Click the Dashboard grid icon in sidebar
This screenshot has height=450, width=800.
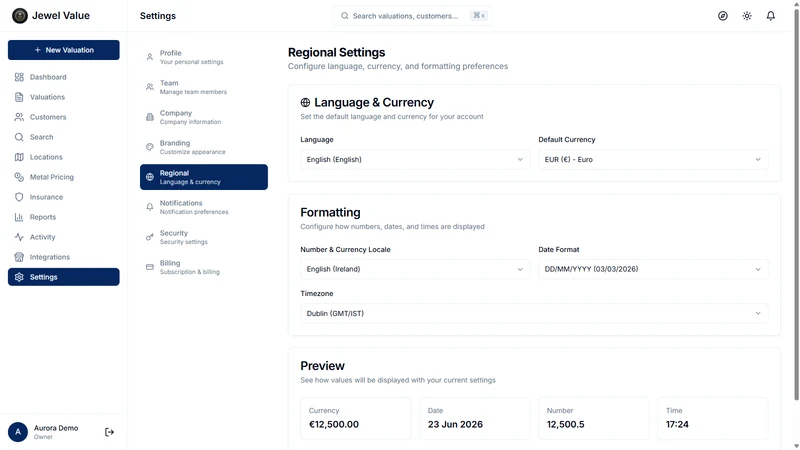(x=19, y=77)
